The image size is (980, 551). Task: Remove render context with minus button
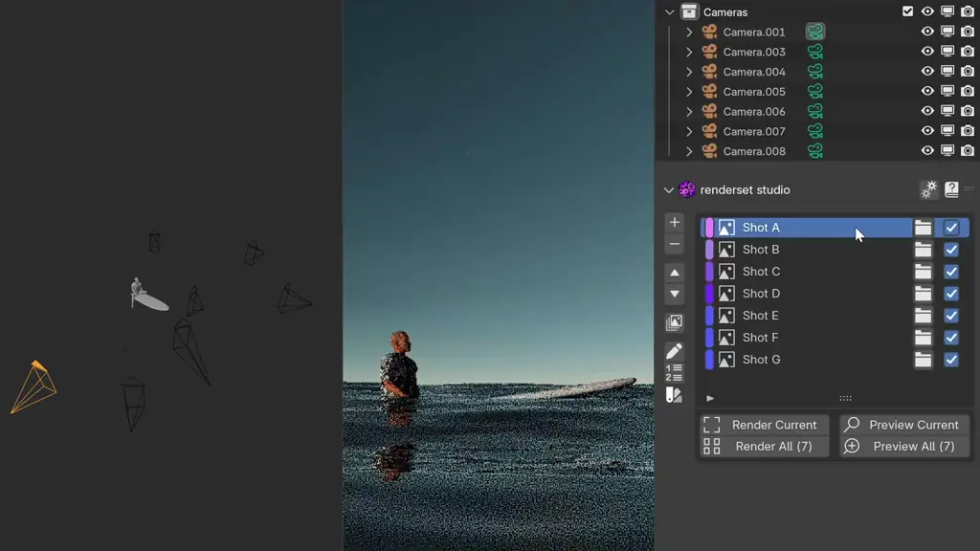(x=675, y=244)
